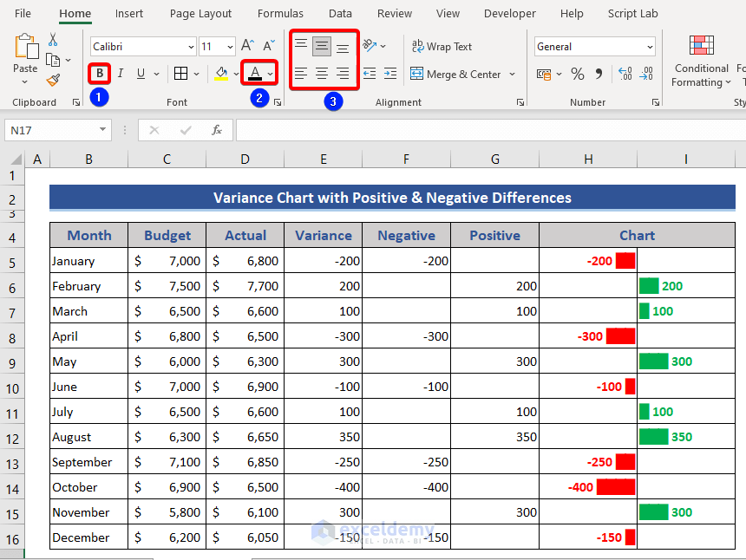Switch to the Insert tab

[129, 13]
